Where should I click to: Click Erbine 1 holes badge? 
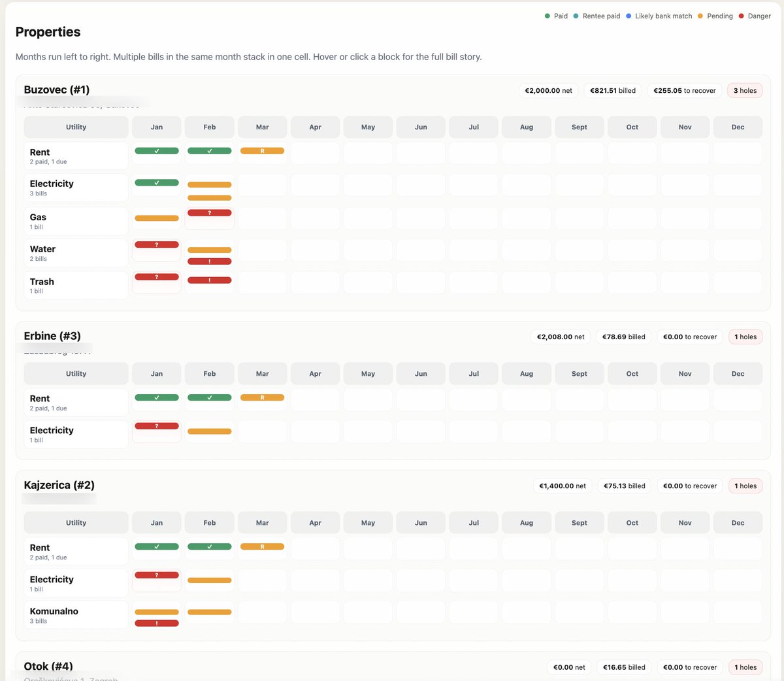tap(745, 337)
